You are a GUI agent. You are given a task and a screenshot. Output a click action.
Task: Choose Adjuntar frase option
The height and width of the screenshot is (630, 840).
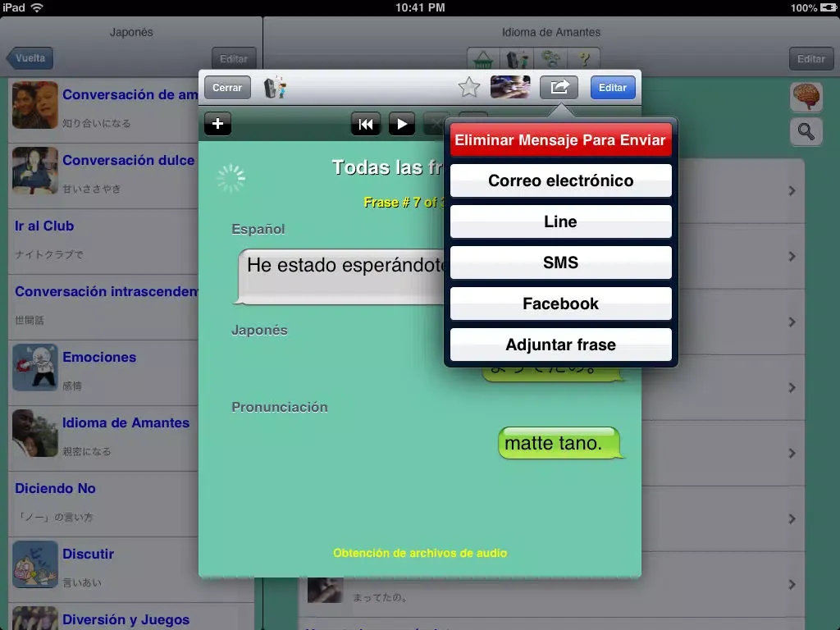click(560, 345)
